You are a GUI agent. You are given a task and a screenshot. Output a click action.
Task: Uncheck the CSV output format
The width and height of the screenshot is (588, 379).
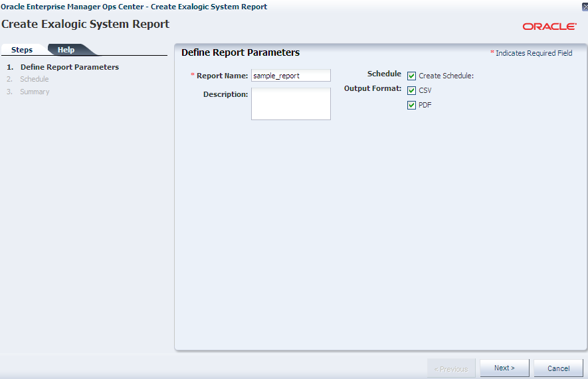tap(411, 91)
